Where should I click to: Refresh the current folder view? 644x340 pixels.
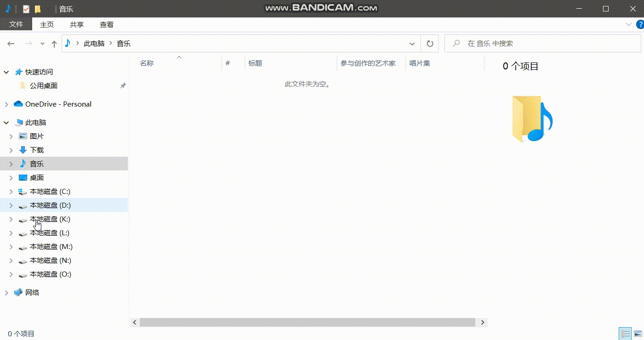pos(430,44)
